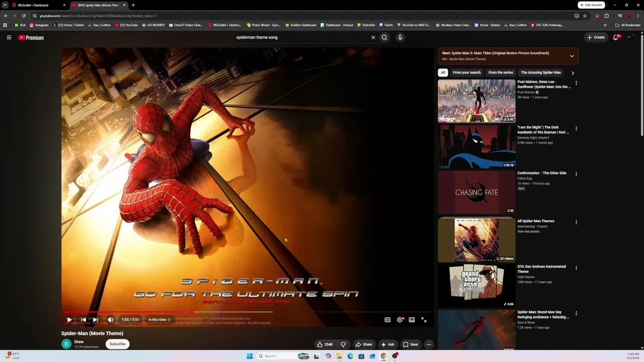Open more actions below the video

[429, 344]
